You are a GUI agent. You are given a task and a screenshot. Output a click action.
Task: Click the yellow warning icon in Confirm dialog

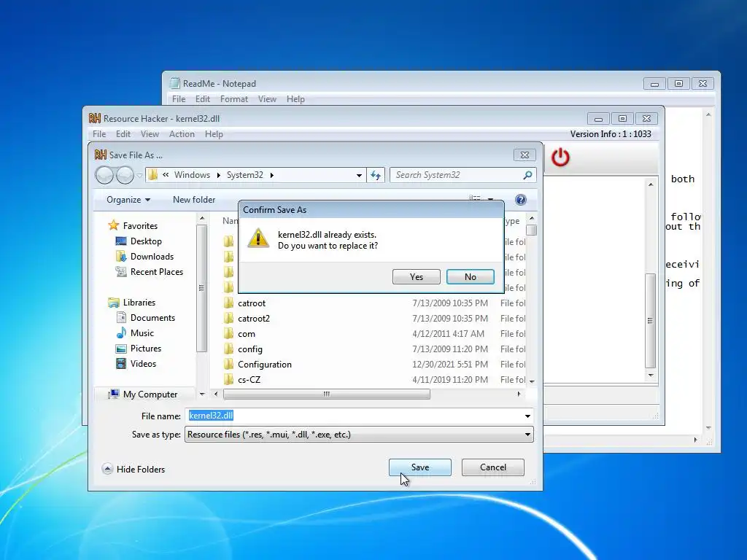click(x=258, y=238)
